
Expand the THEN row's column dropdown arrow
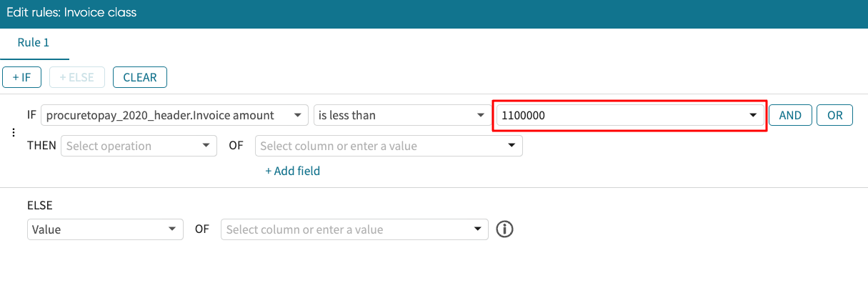511,146
